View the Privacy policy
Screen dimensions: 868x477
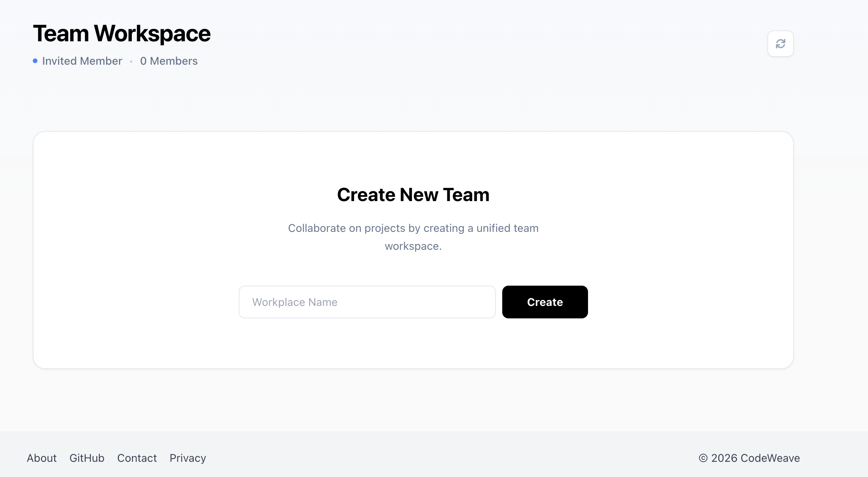coord(188,458)
